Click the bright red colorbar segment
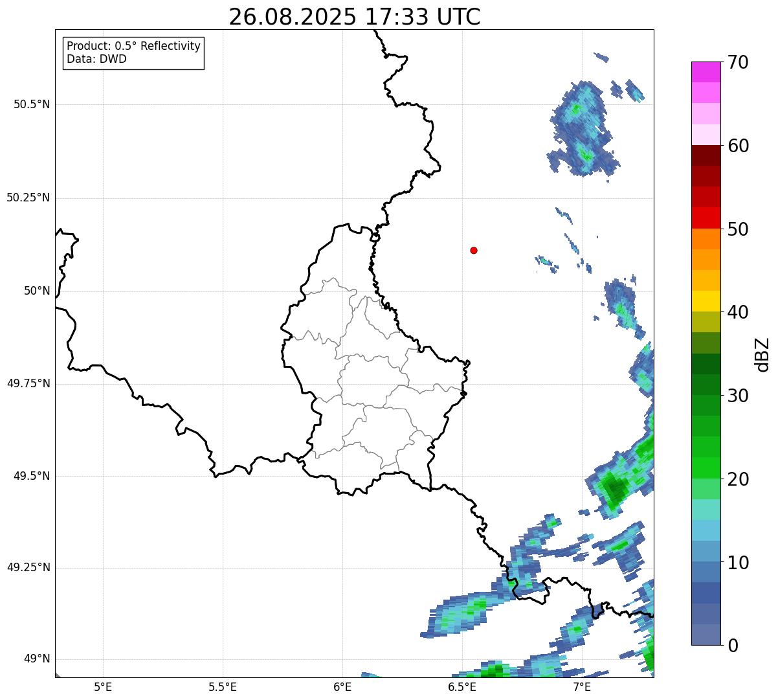This screenshot has height=700, width=778. [x=706, y=218]
